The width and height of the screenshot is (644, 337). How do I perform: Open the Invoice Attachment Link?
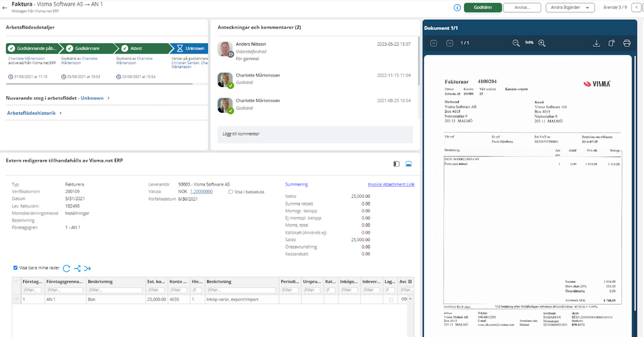click(391, 185)
